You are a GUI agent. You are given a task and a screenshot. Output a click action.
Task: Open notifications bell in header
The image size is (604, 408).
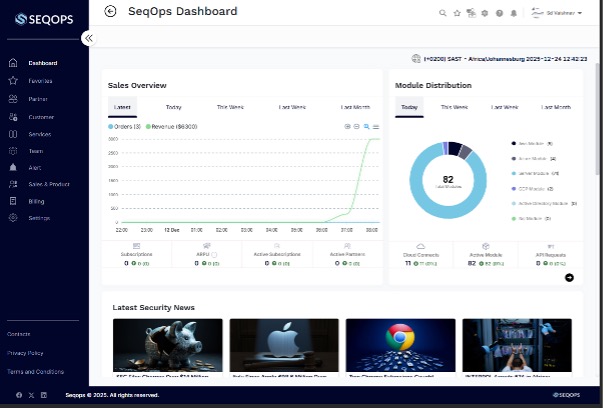(x=513, y=13)
